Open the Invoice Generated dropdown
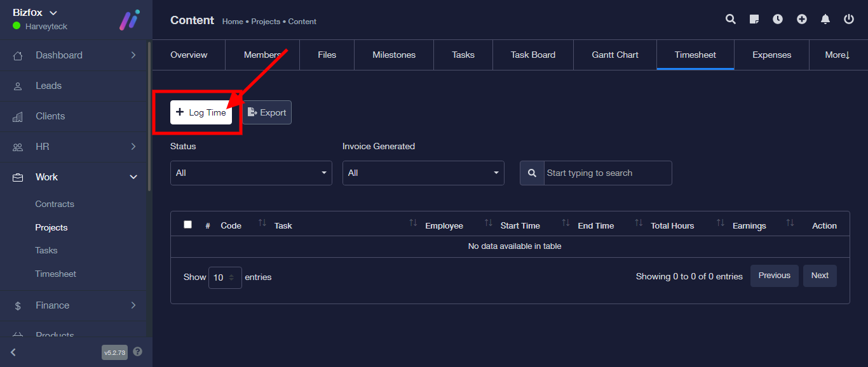Viewport: 868px width, 367px height. tap(423, 173)
